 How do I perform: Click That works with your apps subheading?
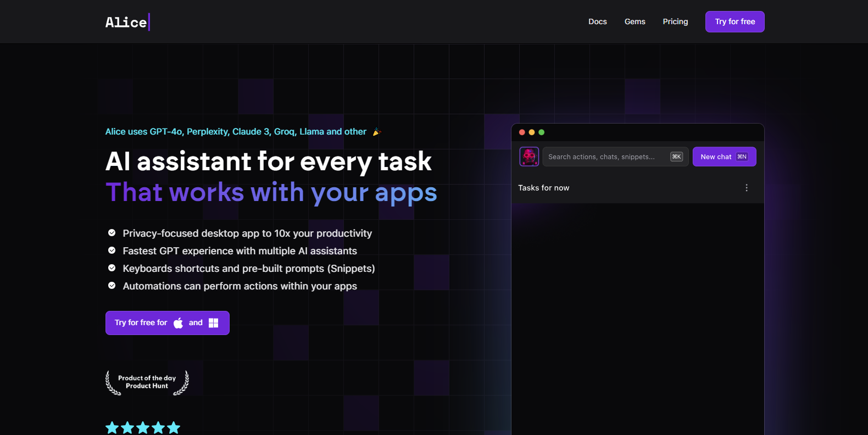(271, 193)
